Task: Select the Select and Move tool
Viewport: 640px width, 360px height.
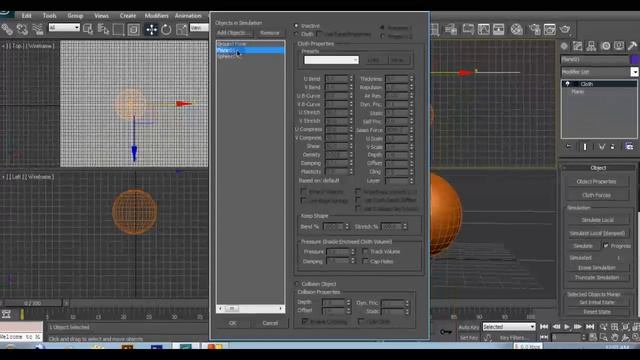Action: (151, 29)
